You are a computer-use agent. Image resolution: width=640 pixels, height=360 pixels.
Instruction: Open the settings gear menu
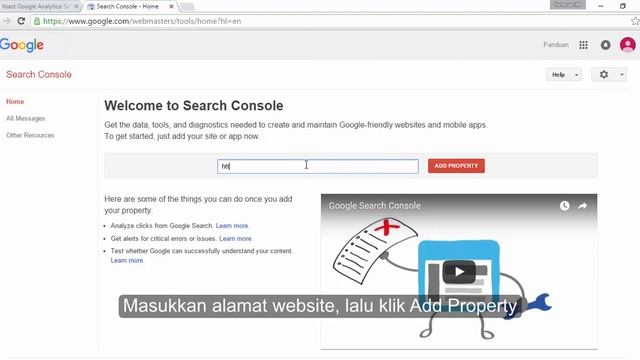(604, 74)
